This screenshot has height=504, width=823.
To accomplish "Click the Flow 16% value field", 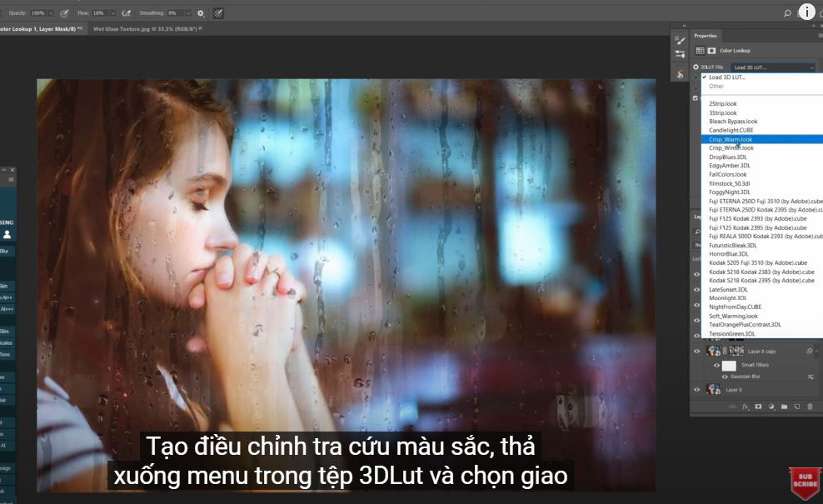I will point(101,13).
